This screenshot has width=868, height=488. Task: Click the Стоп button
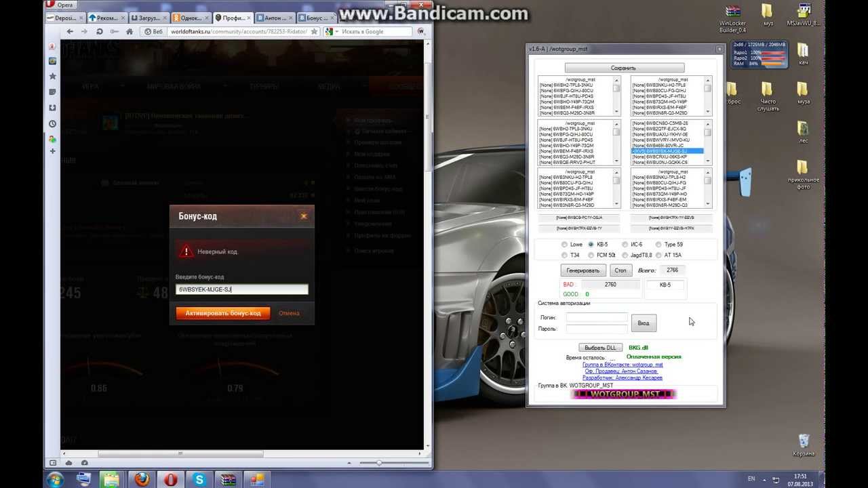point(620,270)
